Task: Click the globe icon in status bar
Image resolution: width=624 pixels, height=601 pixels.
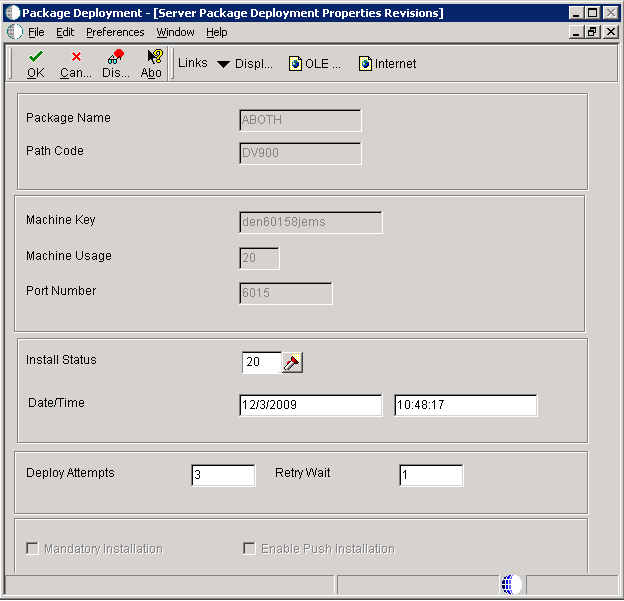Action: [x=510, y=584]
